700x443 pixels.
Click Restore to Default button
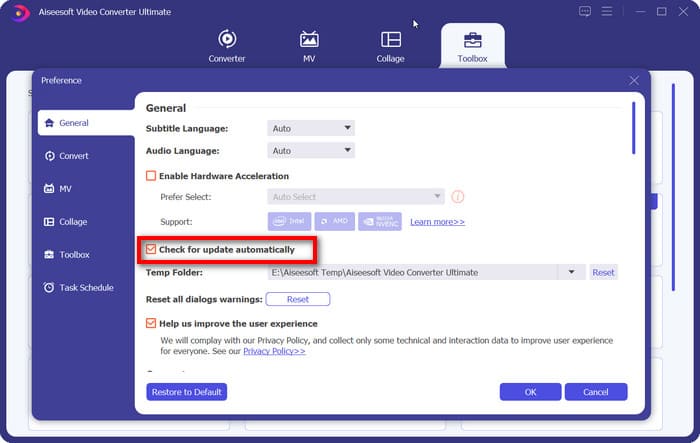[187, 392]
